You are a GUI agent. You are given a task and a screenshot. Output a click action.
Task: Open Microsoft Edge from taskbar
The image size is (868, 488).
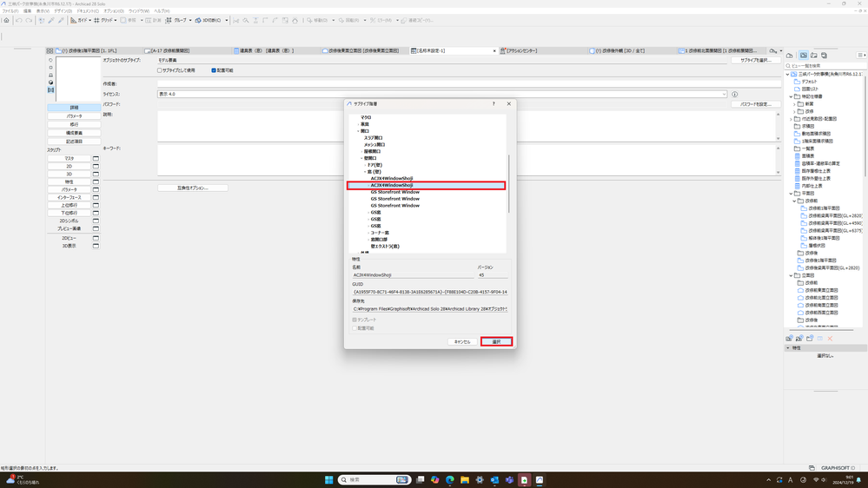449,479
